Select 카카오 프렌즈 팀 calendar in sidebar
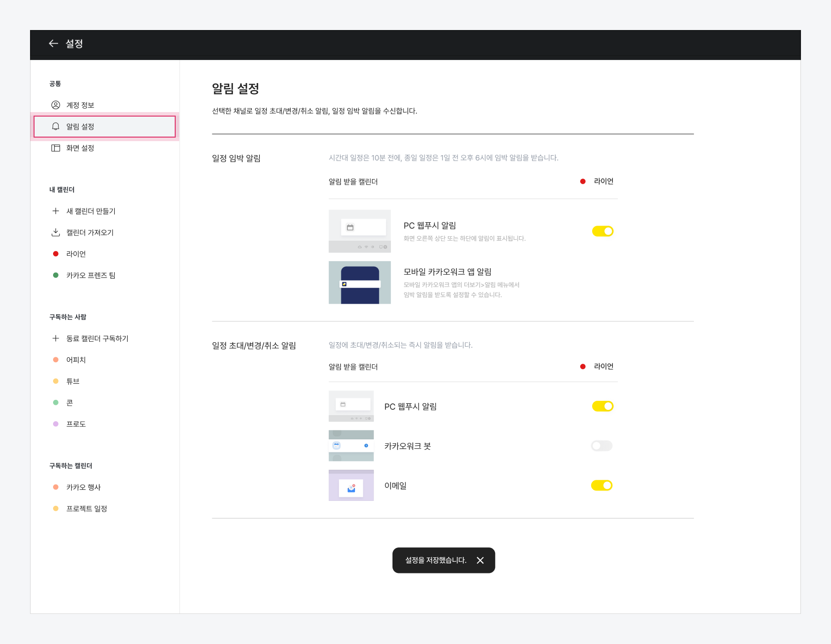831x644 pixels. coord(91,275)
